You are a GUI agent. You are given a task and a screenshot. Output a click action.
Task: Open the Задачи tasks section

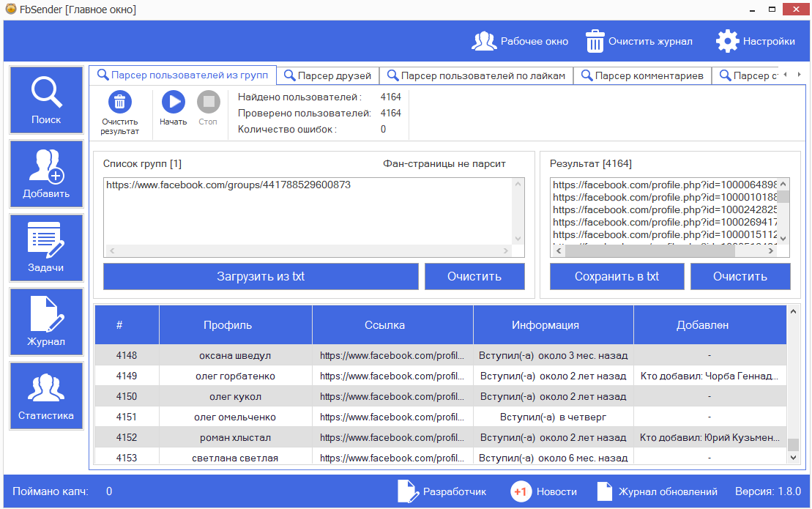tap(46, 248)
